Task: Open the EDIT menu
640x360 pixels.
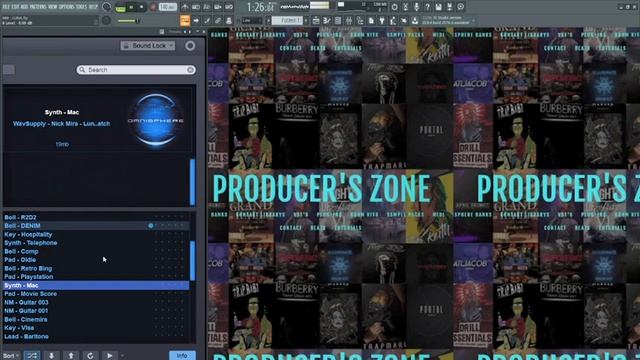Action: point(15,7)
